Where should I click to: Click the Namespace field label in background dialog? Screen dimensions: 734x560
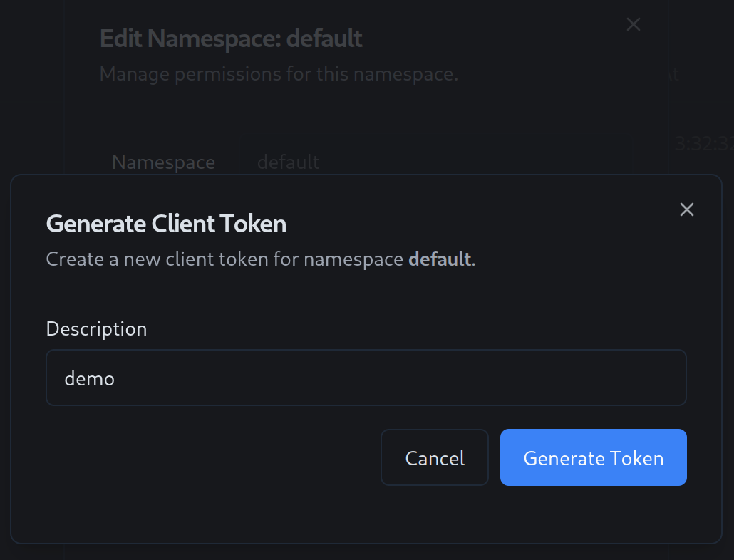163,162
